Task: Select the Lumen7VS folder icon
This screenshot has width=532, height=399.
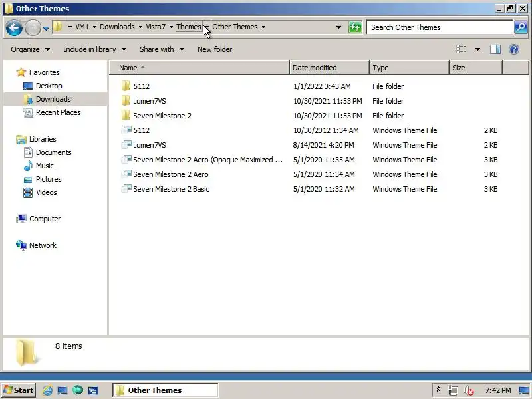Action: click(126, 101)
